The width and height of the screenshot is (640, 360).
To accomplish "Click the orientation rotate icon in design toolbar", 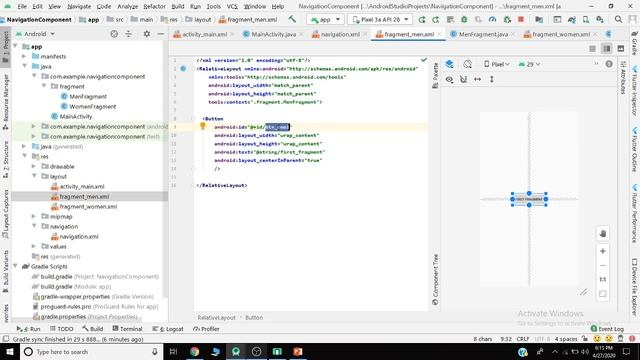I will click(467, 64).
